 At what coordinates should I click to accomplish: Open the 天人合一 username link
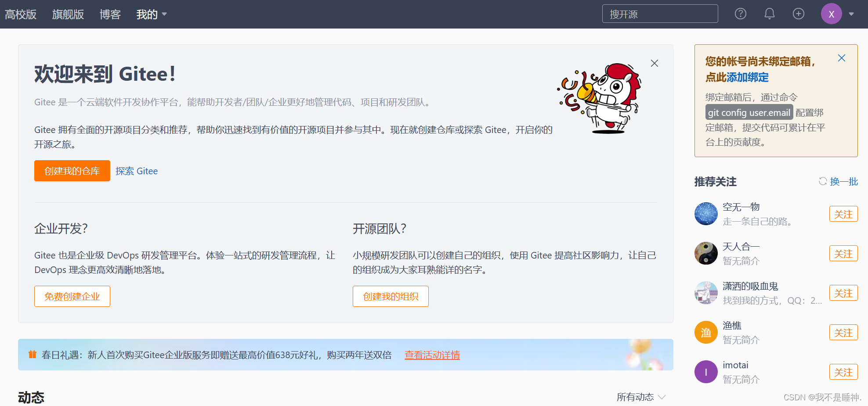[x=741, y=247]
